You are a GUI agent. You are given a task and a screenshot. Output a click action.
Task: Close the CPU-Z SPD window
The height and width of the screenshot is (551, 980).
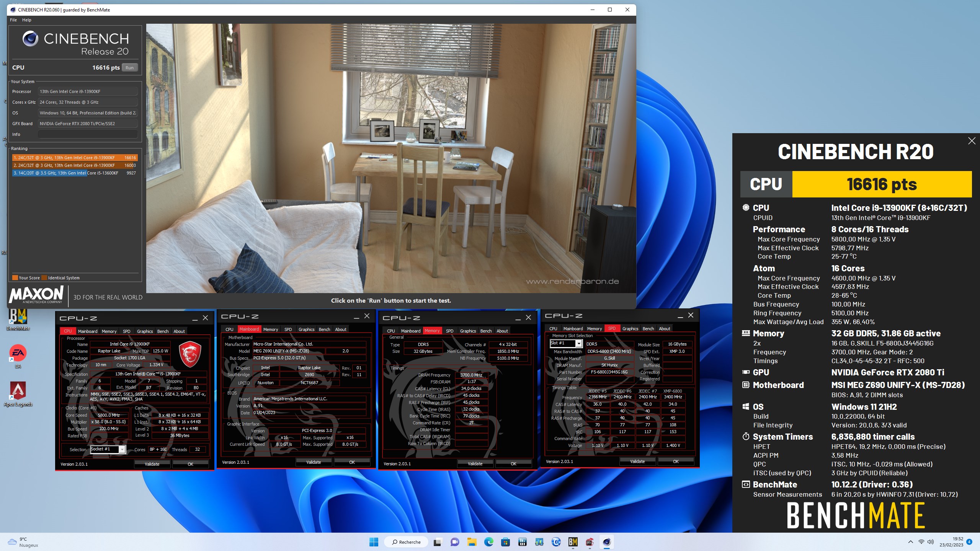[x=691, y=315]
